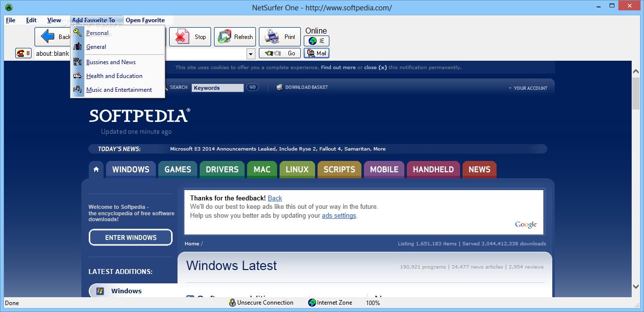Switch to the News tab

click(x=479, y=169)
